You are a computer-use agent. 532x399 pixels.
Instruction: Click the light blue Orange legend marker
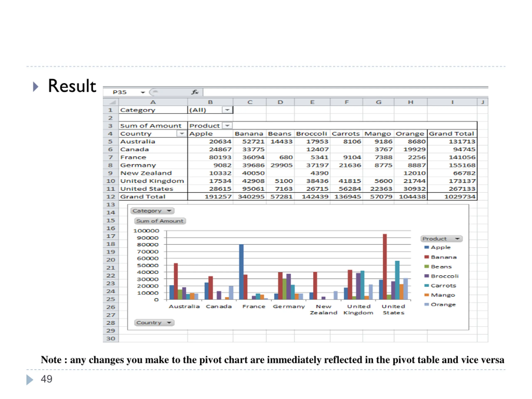[x=427, y=304]
